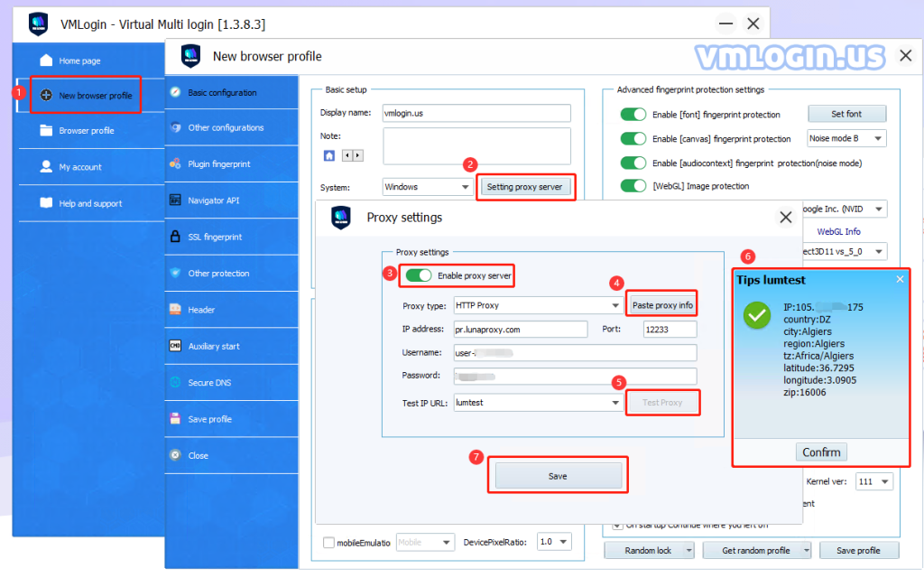Check the mobileEmulation checkbox
Screen dimensions: 924x587
point(328,542)
